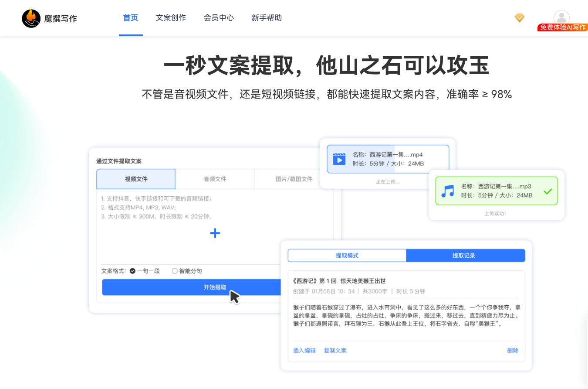Click the 复制文案 link
588x389 pixels.
(335, 351)
